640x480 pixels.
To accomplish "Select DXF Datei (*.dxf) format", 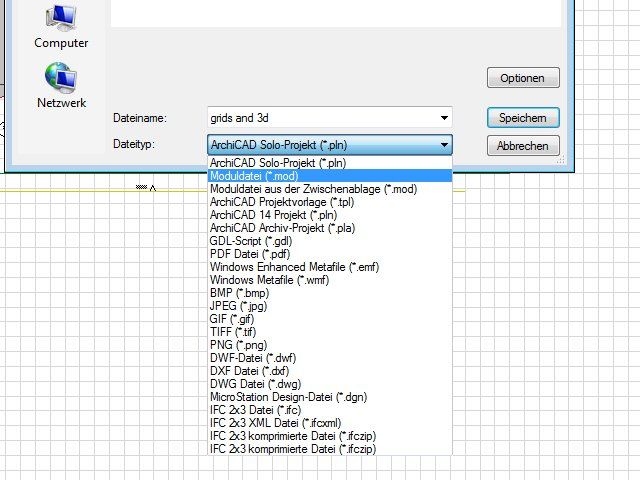I will pos(330,371).
